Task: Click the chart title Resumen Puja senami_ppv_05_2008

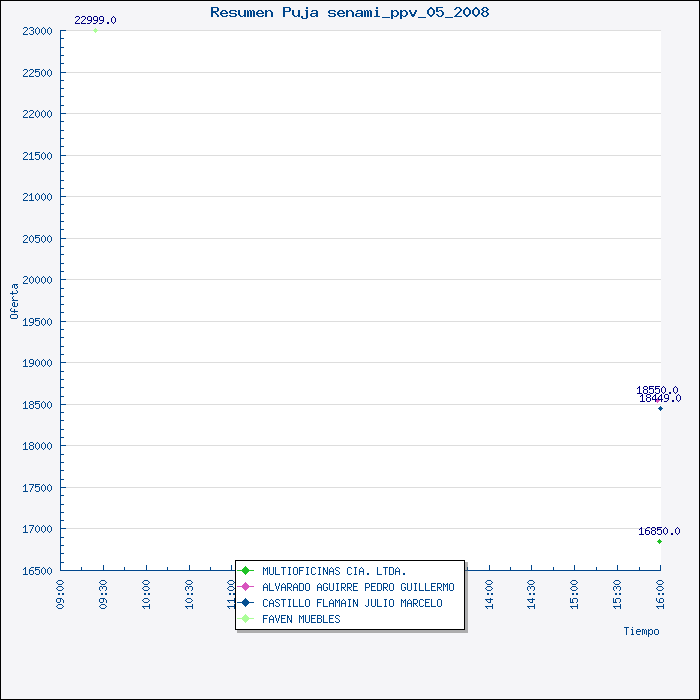Action: [350, 12]
